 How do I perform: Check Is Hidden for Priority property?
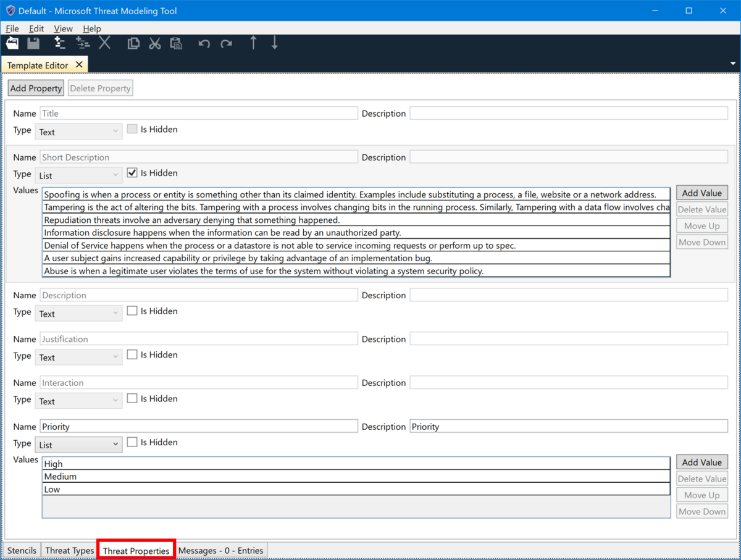tap(132, 442)
